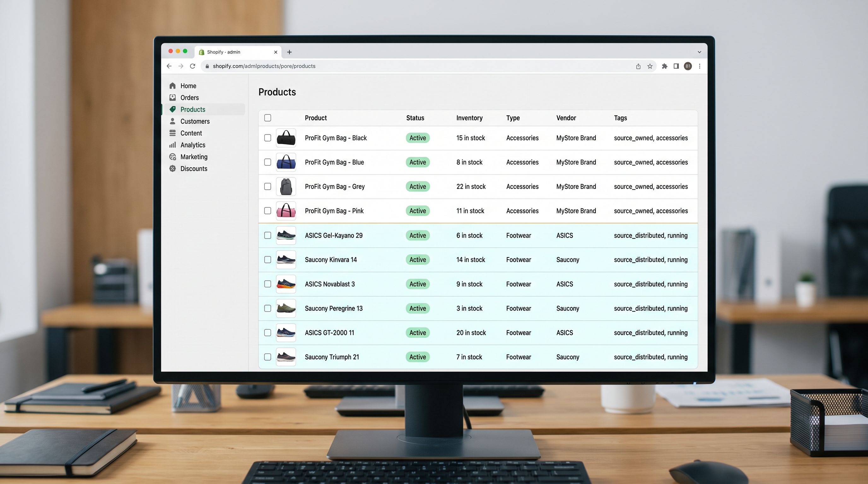This screenshot has width=868, height=484.
Task: Check the Saucony Triumph 21 row
Action: [x=267, y=357]
